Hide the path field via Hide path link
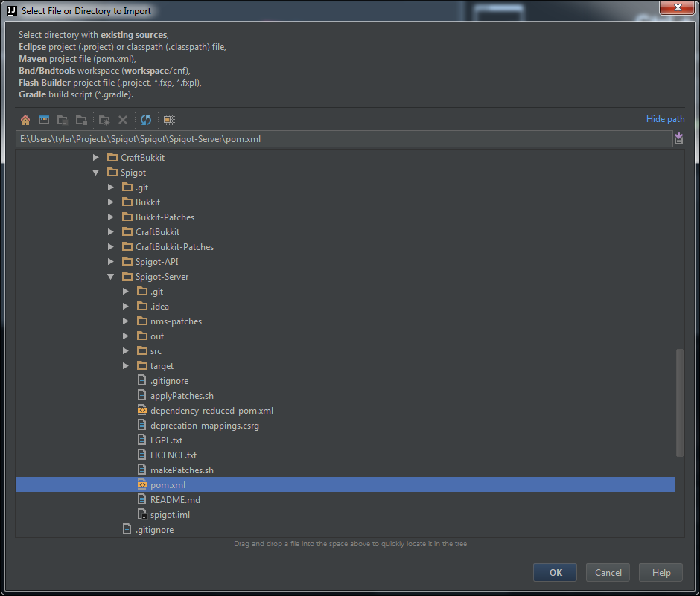 pyautogui.click(x=665, y=119)
